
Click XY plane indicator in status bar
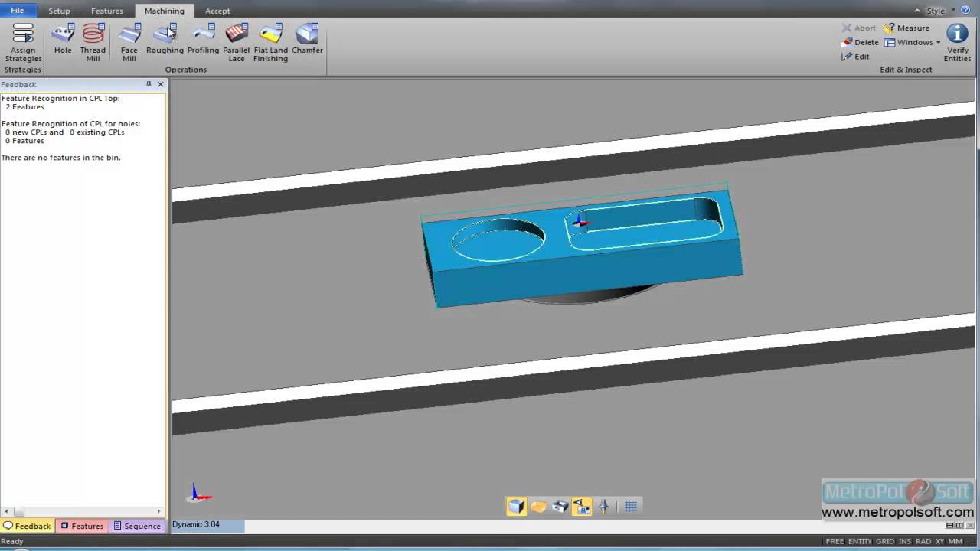click(x=939, y=541)
